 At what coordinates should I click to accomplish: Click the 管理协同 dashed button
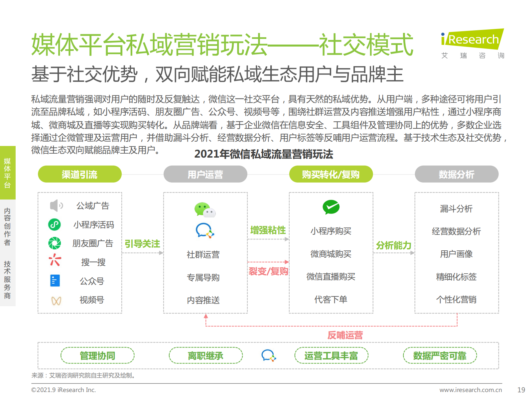[x=97, y=355]
